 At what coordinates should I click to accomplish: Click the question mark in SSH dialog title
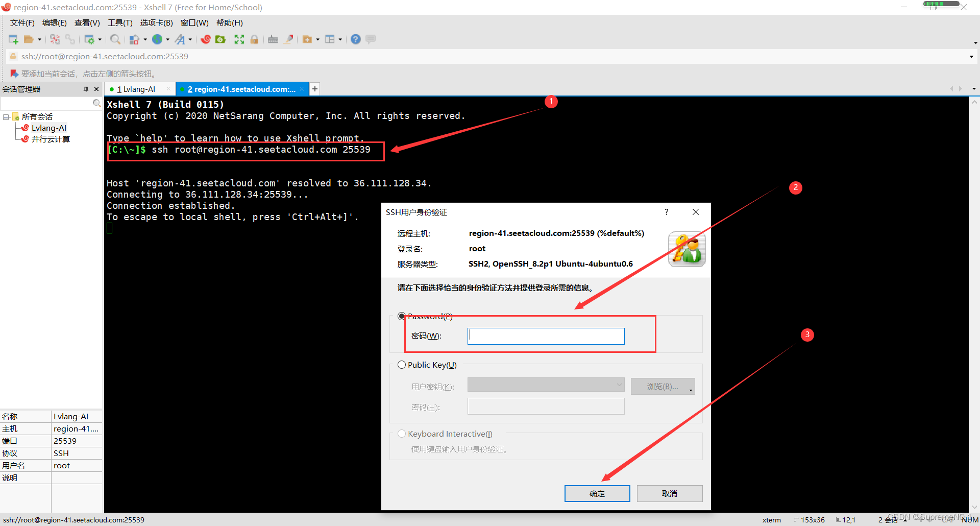click(666, 212)
